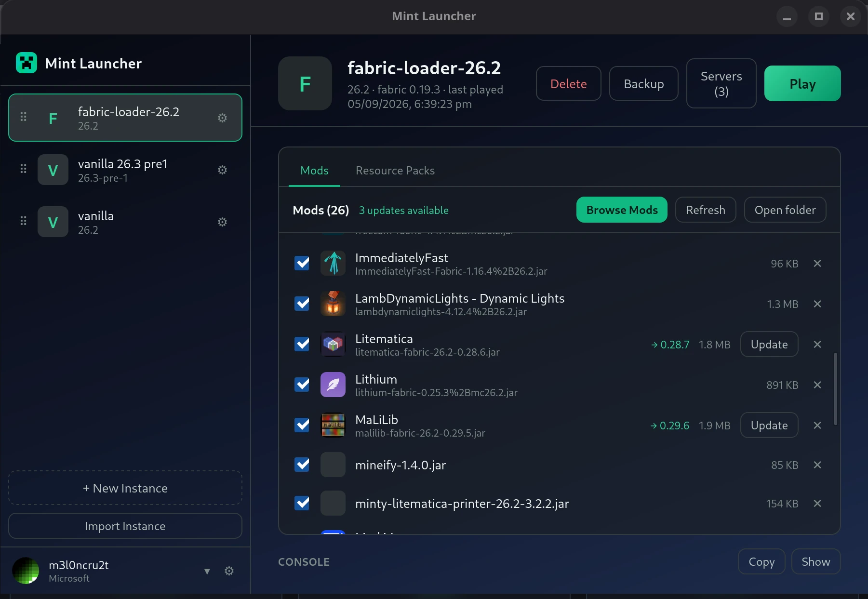Update Litematica to 0.28.7
This screenshot has height=599, width=868.
[x=769, y=344]
